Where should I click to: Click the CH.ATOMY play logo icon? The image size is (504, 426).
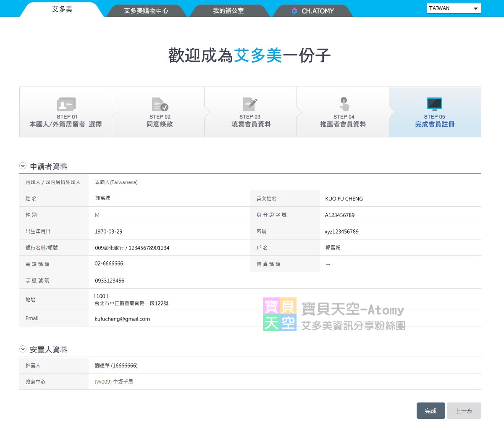coord(295,11)
